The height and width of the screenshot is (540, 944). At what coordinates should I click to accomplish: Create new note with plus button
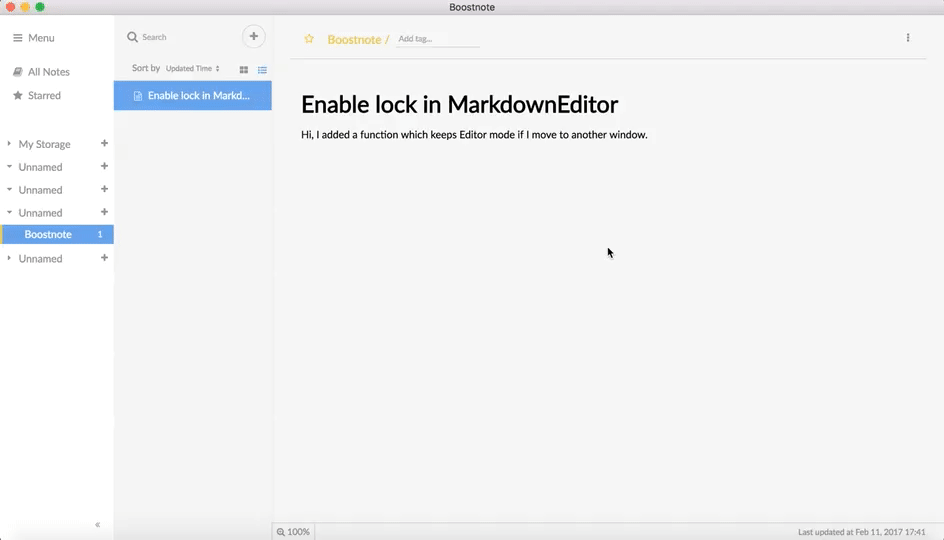point(253,37)
